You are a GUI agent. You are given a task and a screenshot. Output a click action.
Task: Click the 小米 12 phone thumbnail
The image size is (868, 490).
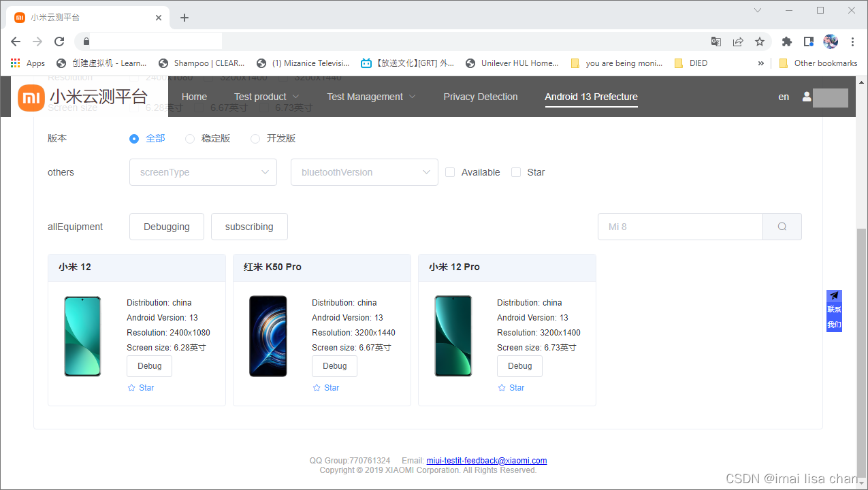tap(82, 336)
